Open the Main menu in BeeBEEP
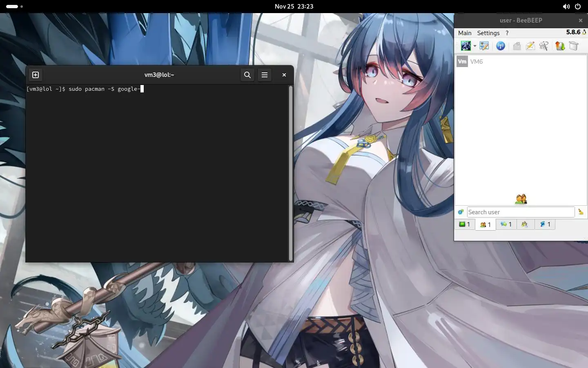The height and width of the screenshot is (368, 588). tap(465, 33)
